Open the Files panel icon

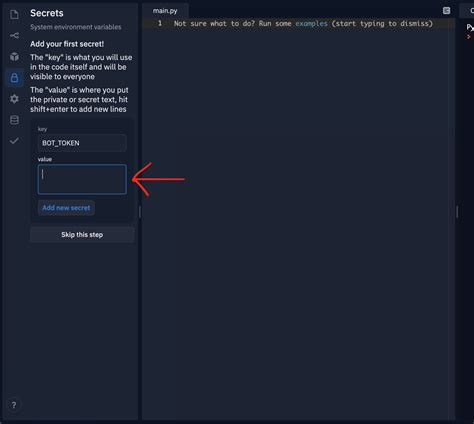click(x=14, y=15)
